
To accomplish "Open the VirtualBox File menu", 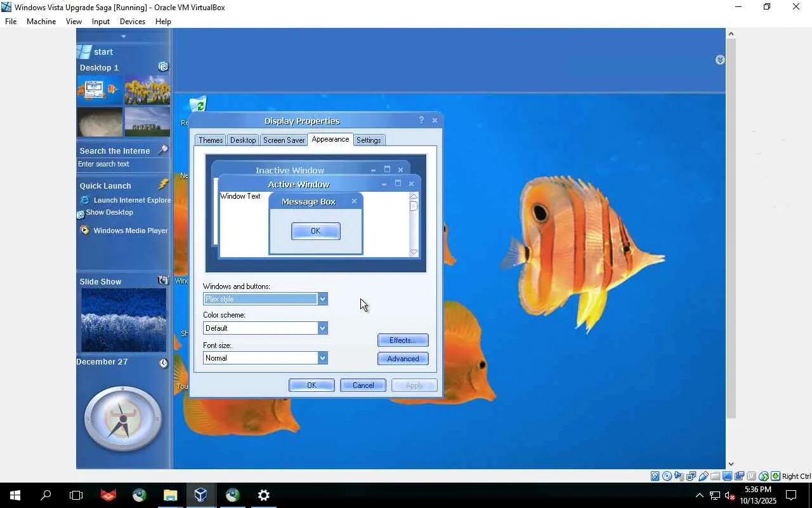I will (x=11, y=22).
